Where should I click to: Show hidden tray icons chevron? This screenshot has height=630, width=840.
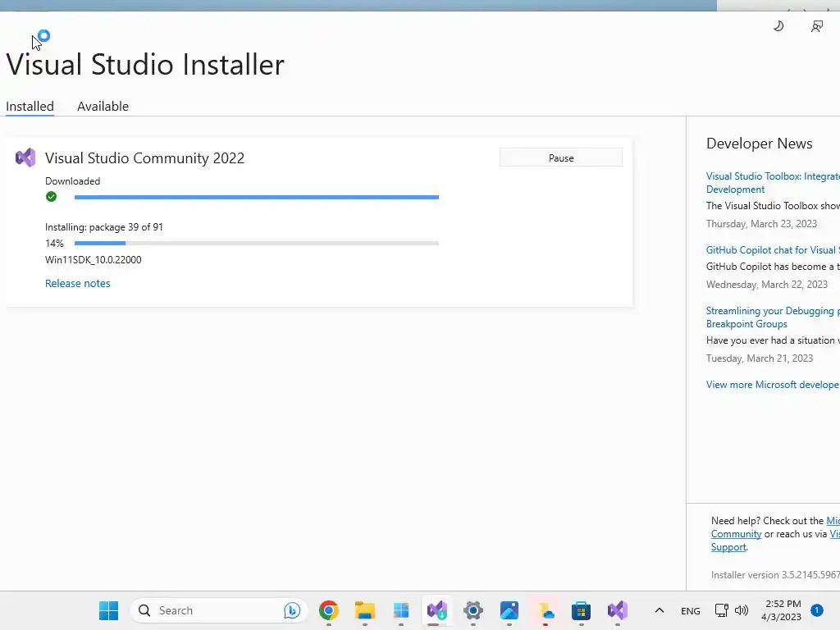pos(660,610)
